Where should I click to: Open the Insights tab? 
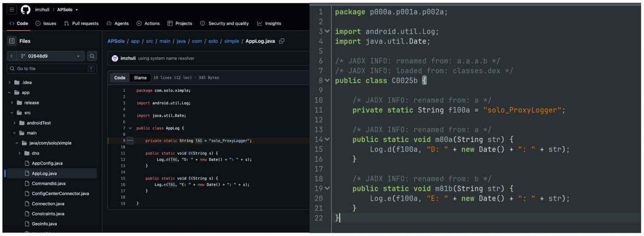(269, 24)
